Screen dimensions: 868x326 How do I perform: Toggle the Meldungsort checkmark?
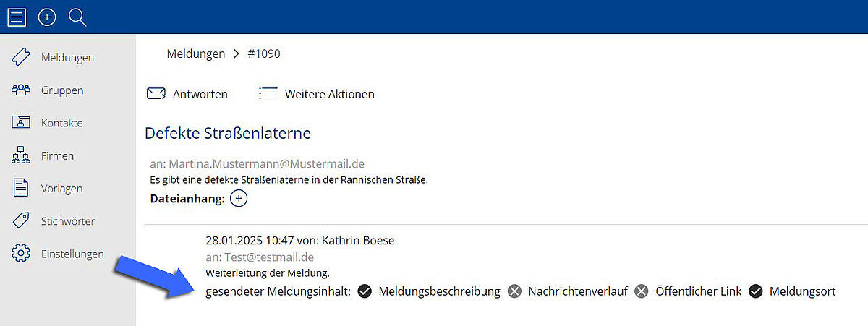pyautogui.click(x=756, y=291)
